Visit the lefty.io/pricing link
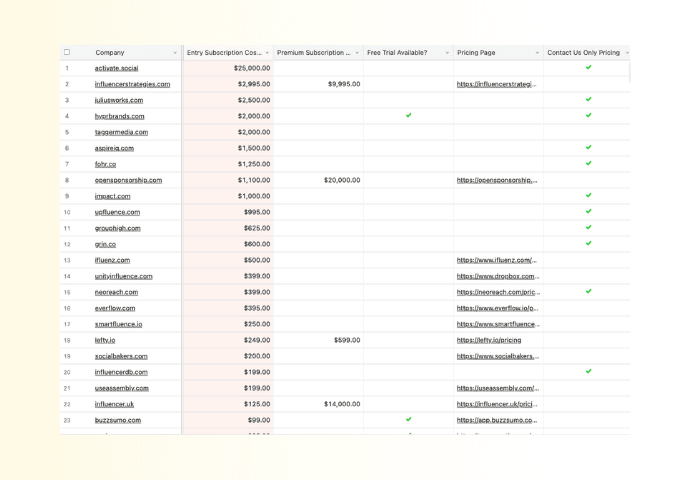Image resolution: width=690 pixels, height=480 pixels. (x=488, y=340)
